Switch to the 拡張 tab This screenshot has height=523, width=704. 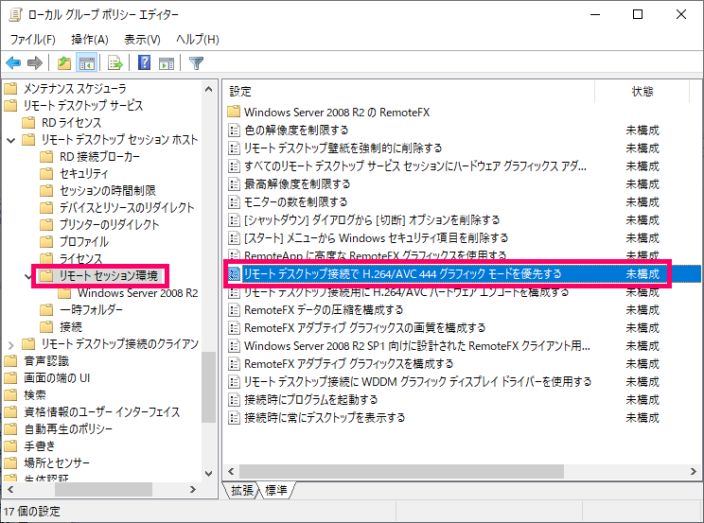click(x=242, y=490)
